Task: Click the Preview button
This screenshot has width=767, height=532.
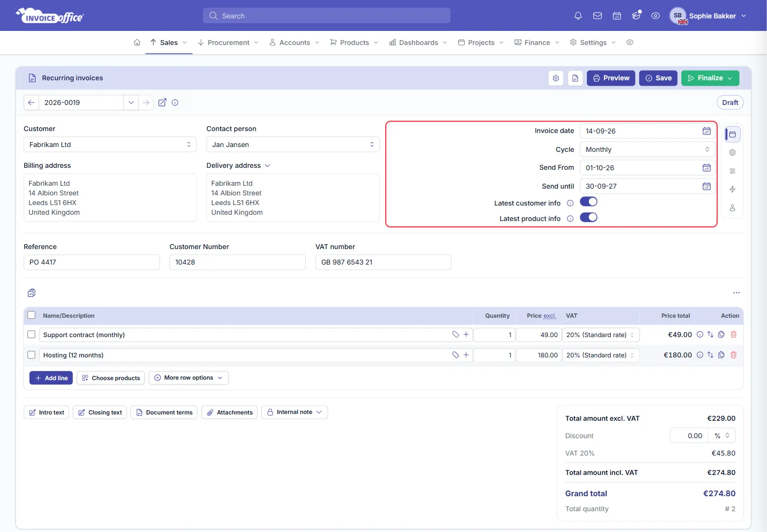Action: 611,78
